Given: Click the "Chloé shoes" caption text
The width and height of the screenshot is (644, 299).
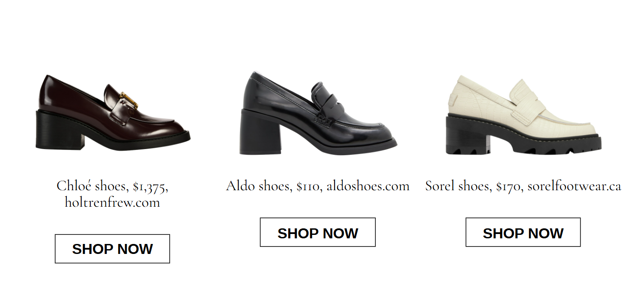Looking at the screenshot, I should point(91,186).
